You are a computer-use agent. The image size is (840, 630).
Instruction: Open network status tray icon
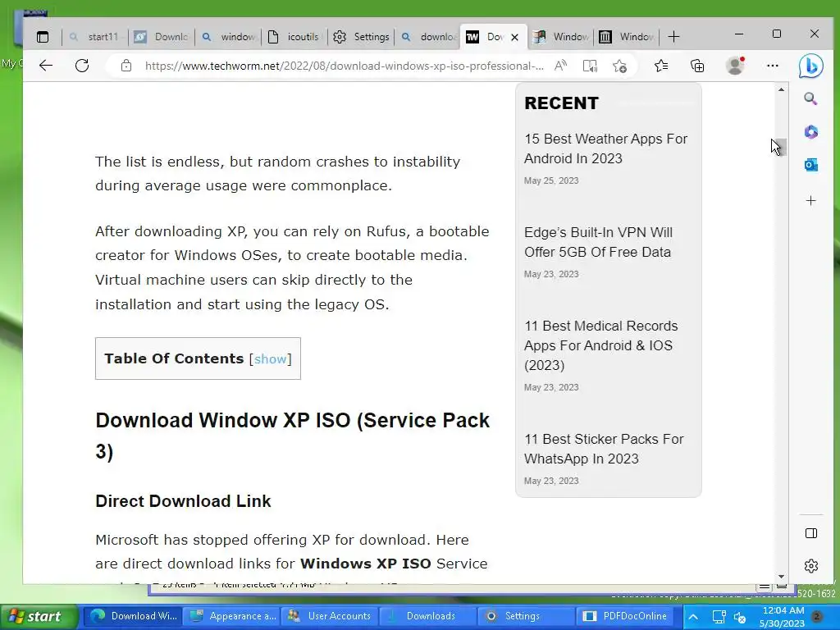[x=719, y=617]
